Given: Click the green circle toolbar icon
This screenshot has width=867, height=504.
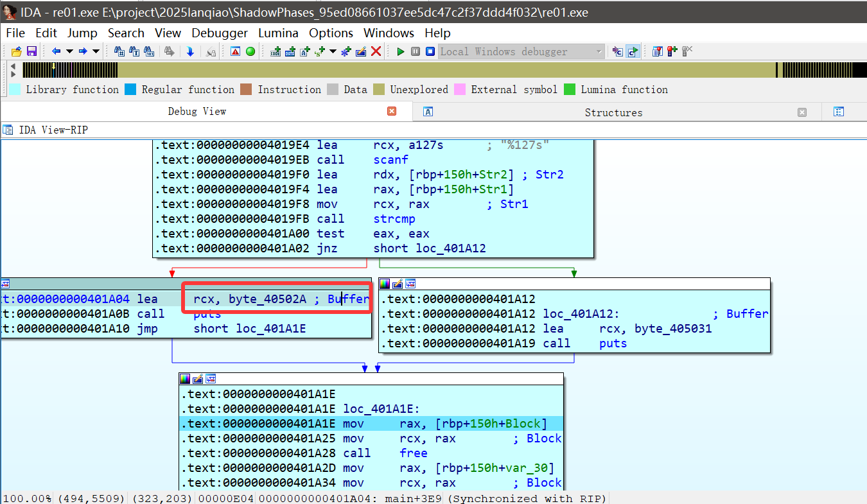Looking at the screenshot, I should [250, 51].
